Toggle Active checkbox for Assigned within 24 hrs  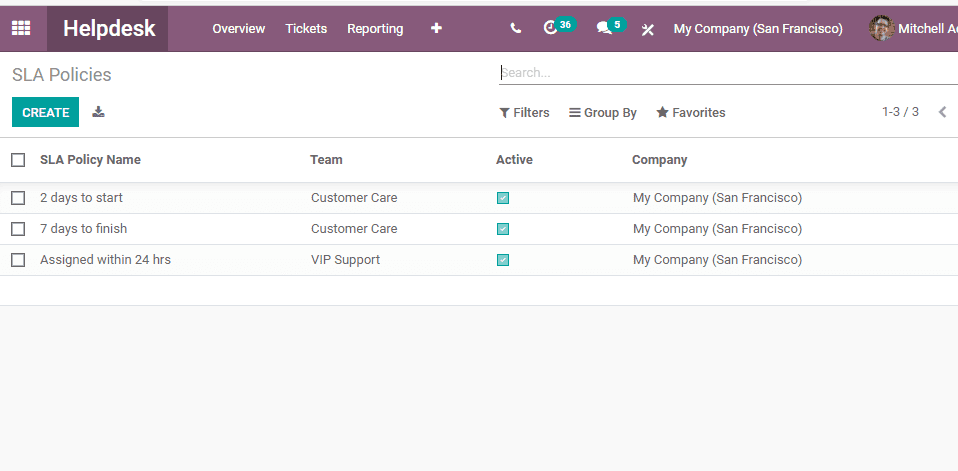503,260
